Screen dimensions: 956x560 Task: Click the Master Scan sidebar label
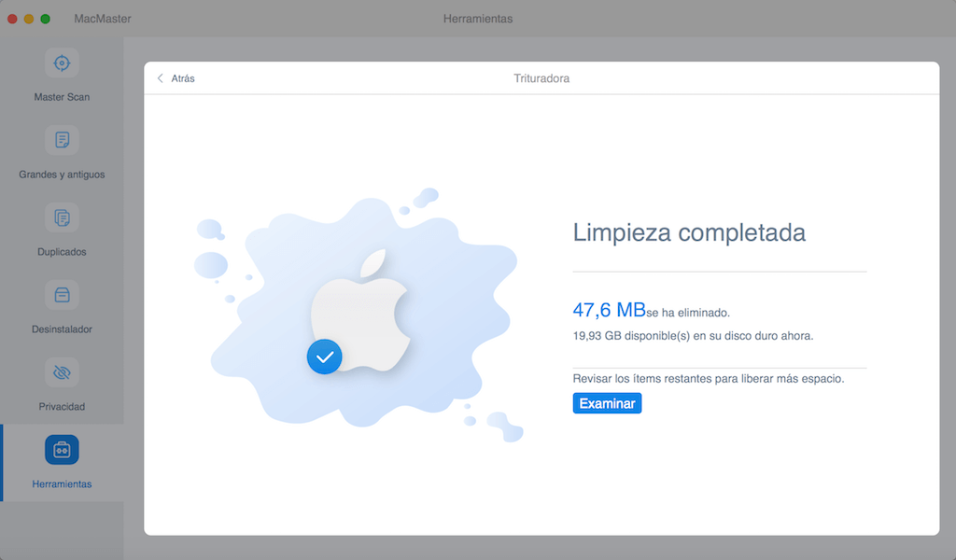click(62, 97)
